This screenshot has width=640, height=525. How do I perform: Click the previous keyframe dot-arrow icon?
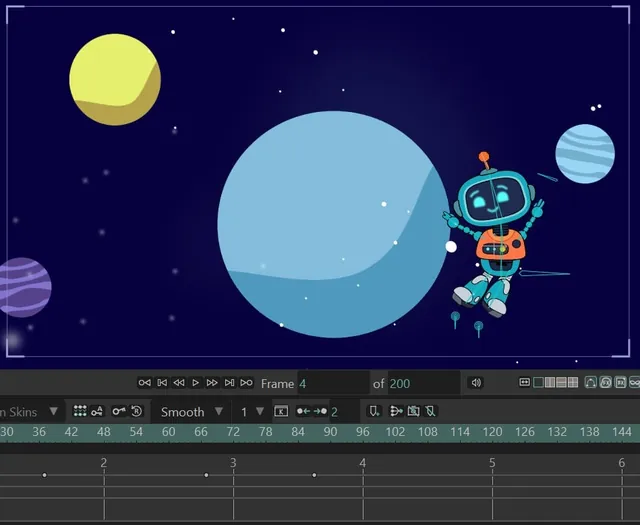[x=303, y=411]
